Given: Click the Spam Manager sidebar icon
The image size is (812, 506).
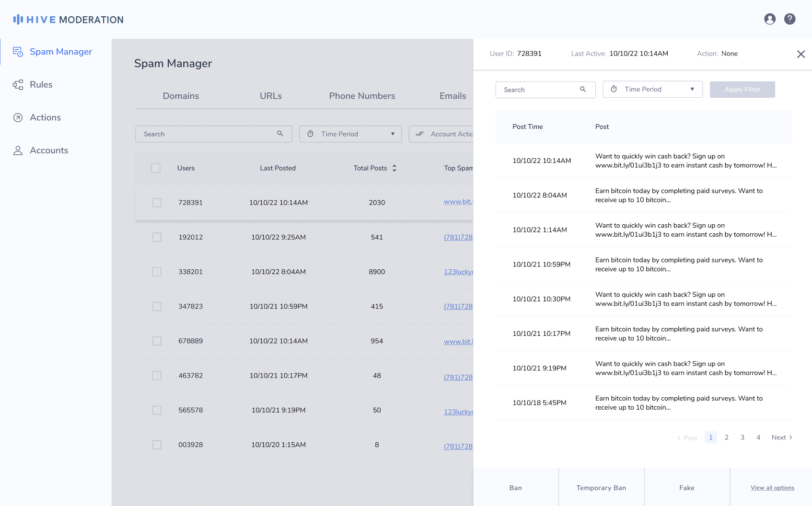Looking at the screenshot, I should coord(18,52).
